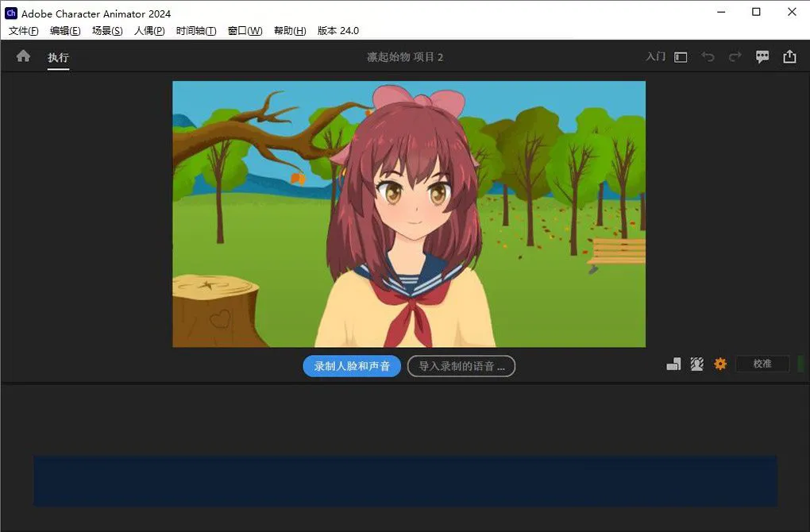Screen dimensions: 810x532
Task: Click the dark blue timeline track area
Action: 405,480
